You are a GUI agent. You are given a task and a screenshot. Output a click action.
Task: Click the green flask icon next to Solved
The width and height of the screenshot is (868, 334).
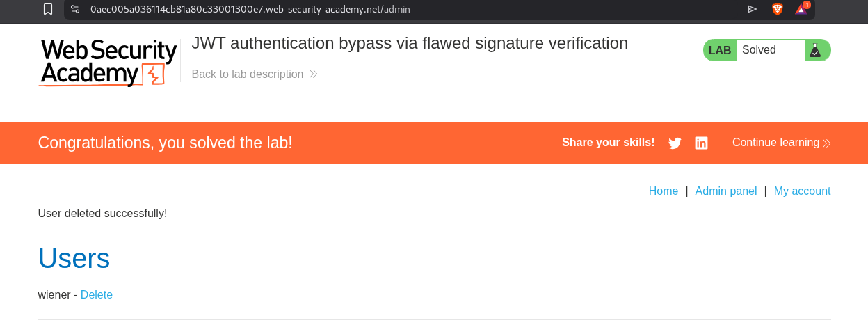(815, 50)
